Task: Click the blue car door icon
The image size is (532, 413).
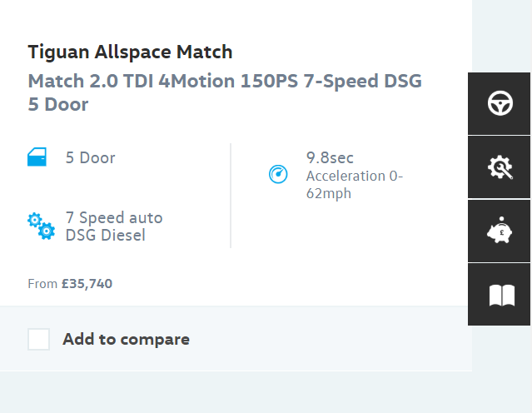Action: pyautogui.click(x=37, y=157)
